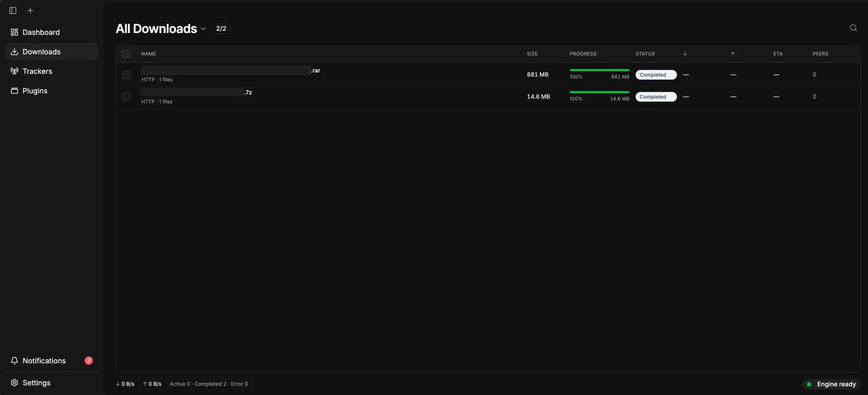Screen dimensions: 868x395
Task: Click the 14.6 MB size cell
Action: tap(538, 97)
